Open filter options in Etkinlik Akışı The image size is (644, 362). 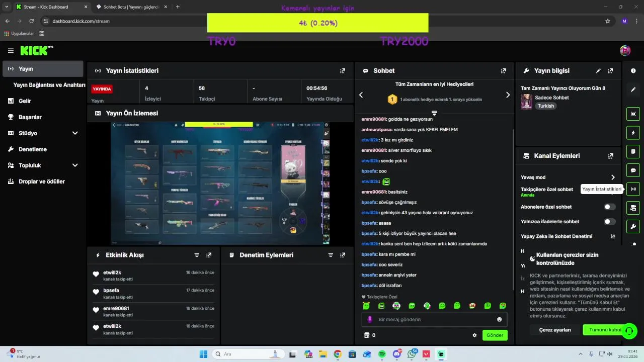point(197,255)
